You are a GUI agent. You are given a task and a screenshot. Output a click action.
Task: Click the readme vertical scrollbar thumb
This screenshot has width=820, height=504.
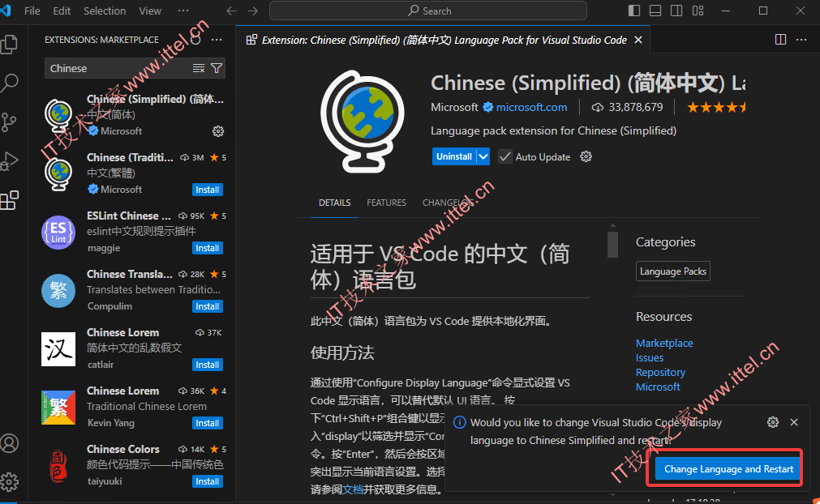pyautogui.click(x=612, y=245)
